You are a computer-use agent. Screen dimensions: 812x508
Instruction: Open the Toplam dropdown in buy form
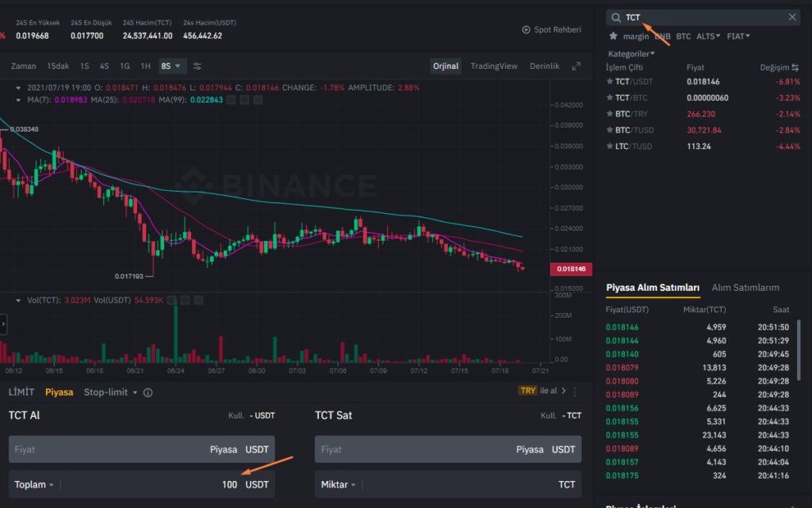coord(33,485)
